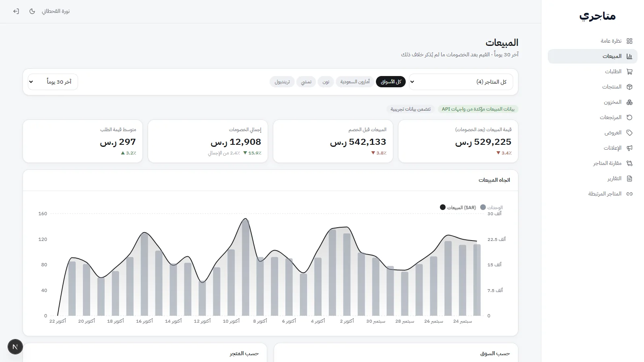Click the قيمة المبيعات 529,225 card

[458, 141]
